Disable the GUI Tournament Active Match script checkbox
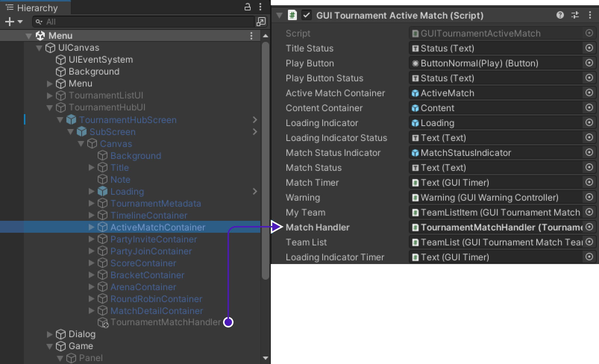599x364 pixels. coord(307,15)
